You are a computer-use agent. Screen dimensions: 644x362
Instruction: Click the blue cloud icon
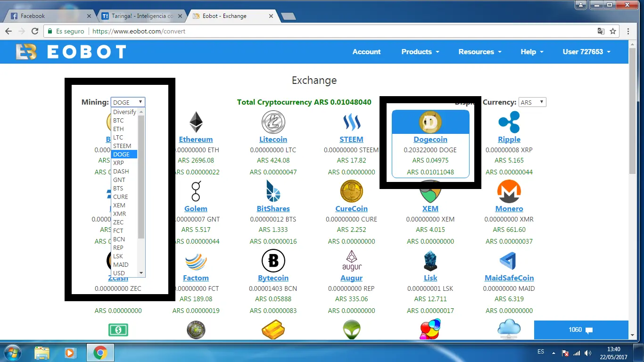(509, 329)
